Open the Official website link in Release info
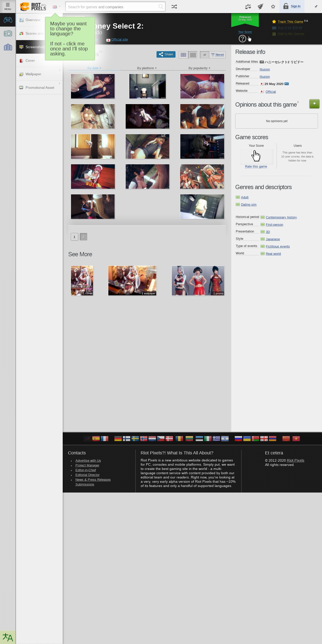 point(271,92)
